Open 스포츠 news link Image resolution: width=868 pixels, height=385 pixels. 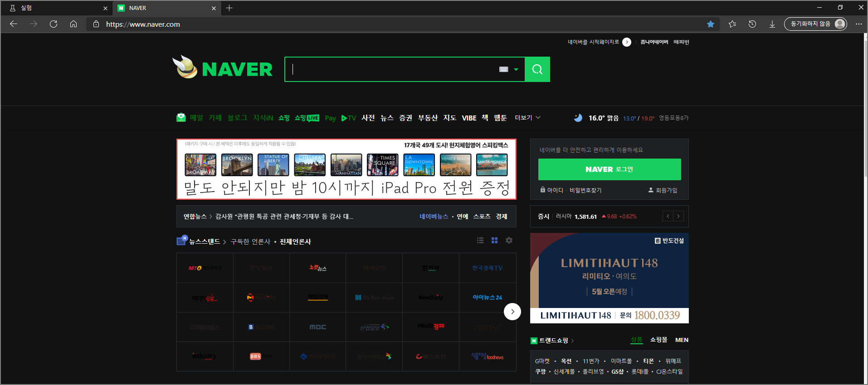click(482, 217)
